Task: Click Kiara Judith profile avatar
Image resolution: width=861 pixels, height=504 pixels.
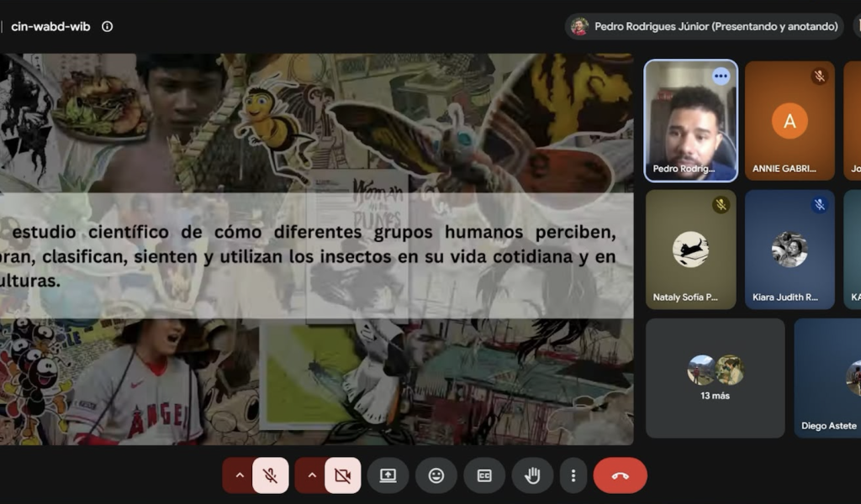Action: tap(790, 249)
